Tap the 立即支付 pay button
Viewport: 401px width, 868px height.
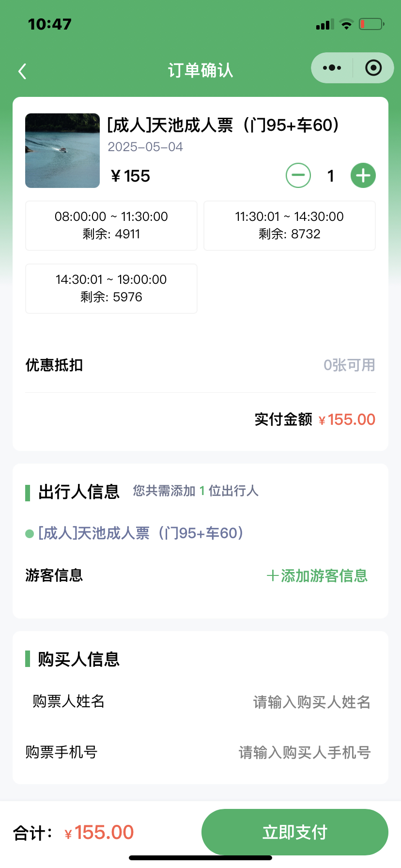[x=295, y=832]
